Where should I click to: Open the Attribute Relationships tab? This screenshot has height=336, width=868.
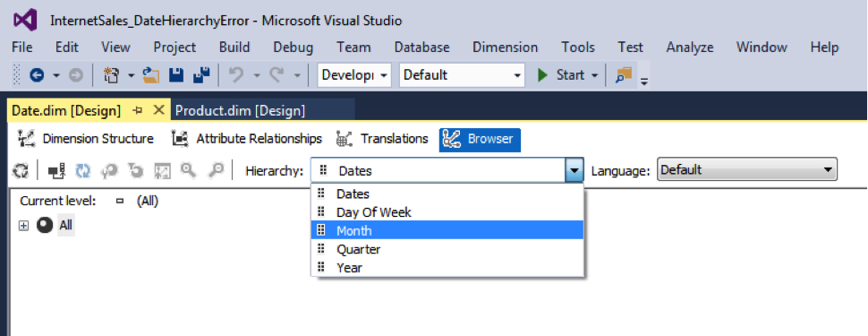point(247,139)
